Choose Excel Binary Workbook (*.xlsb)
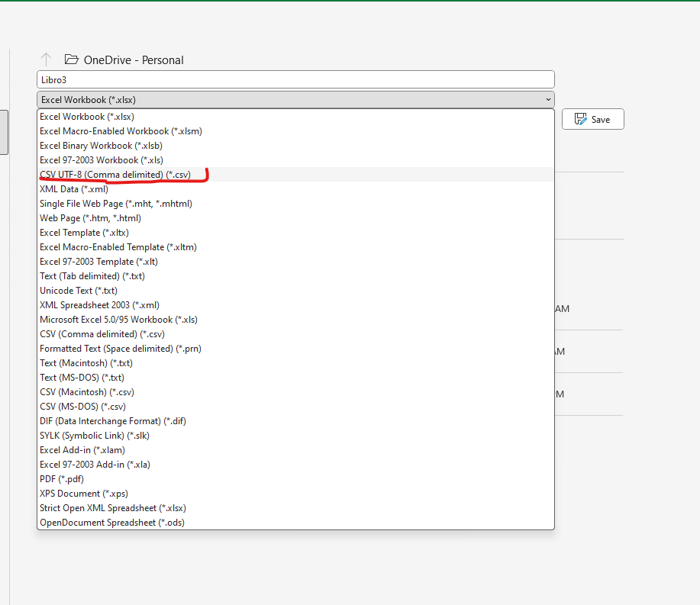Screen dimensions: 700x605 tap(295, 146)
